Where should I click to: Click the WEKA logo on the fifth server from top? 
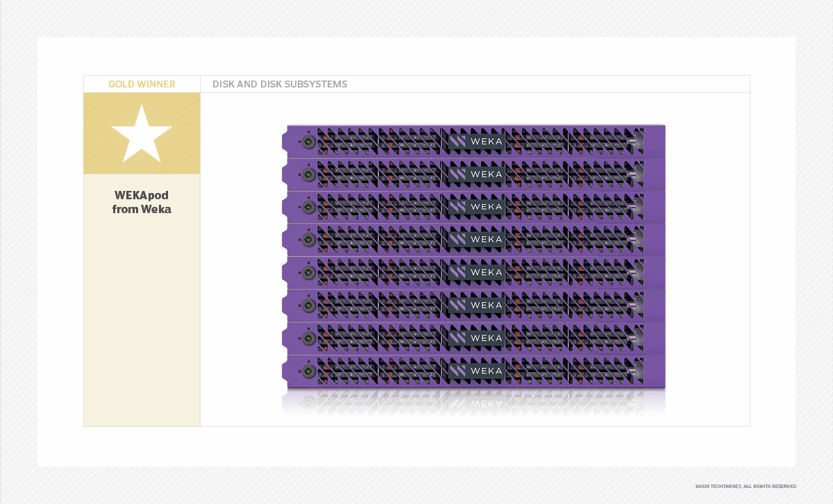476,272
